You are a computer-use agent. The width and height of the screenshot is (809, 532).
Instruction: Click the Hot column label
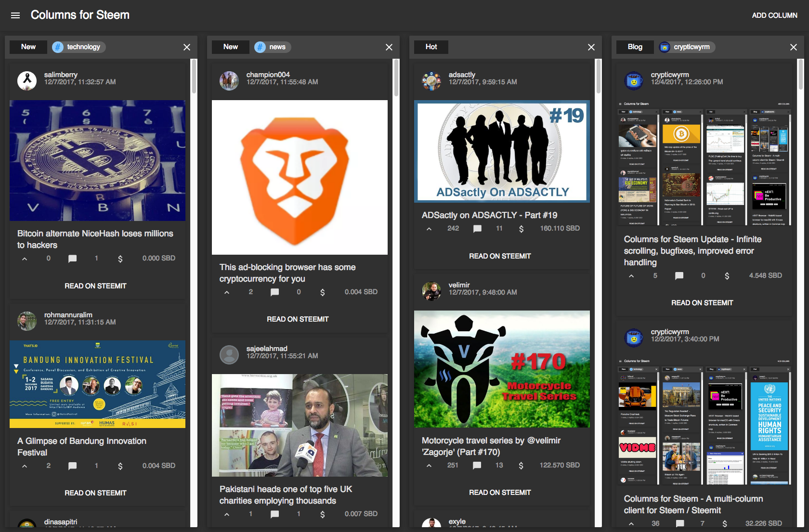tap(431, 47)
